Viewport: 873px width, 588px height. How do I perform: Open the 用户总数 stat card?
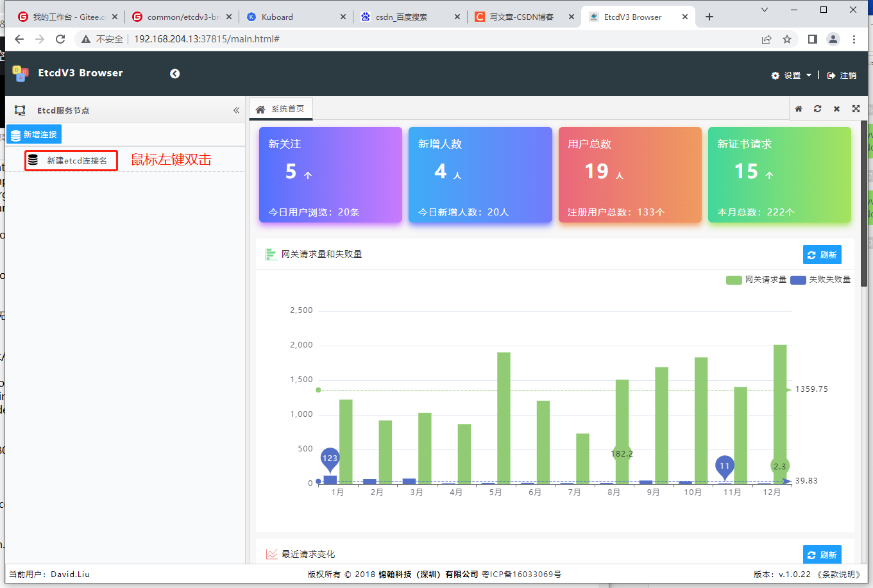(630, 174)
